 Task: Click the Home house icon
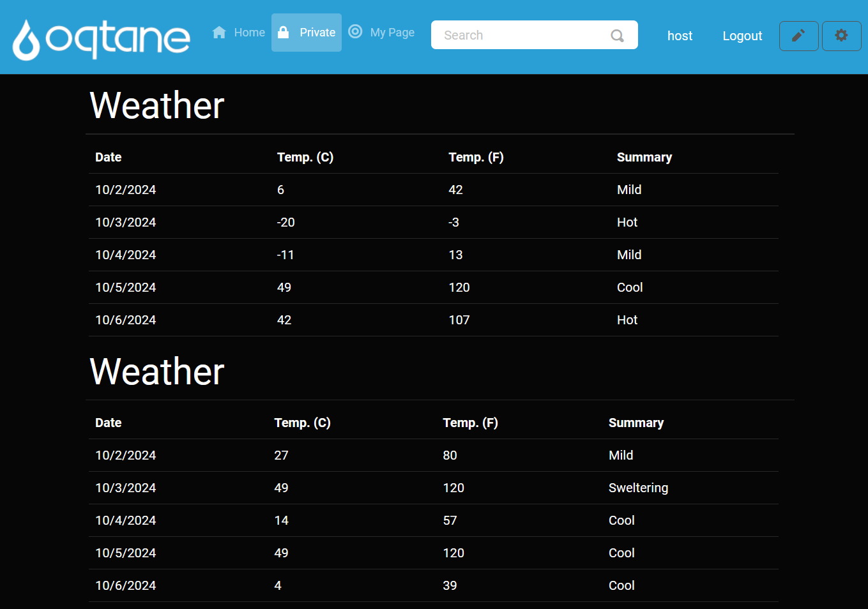pyautogui.click(x=219, y=33)
